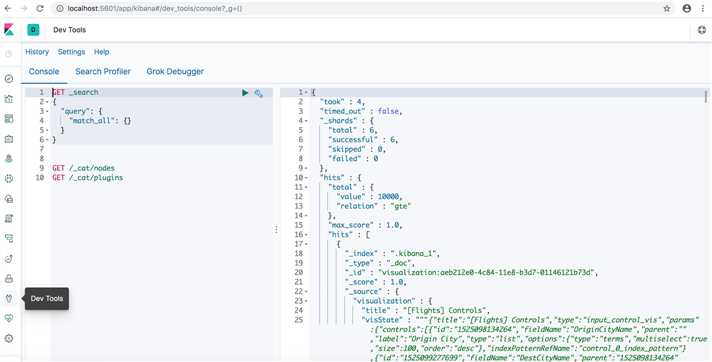Open the History panel
The width and height of the screenshot is (712, 362).
pyautogui.click(x=37, y=52)
